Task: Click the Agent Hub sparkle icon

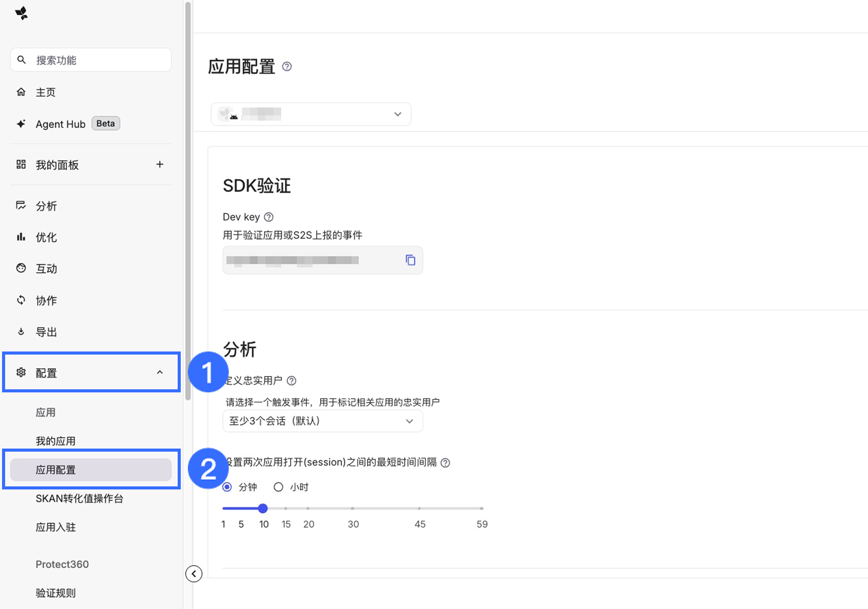Action: 21,124
